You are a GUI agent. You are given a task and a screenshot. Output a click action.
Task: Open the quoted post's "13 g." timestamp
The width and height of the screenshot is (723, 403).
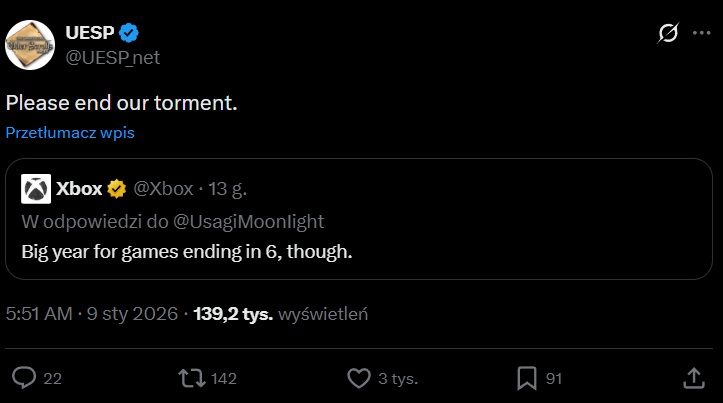(232, 188)
